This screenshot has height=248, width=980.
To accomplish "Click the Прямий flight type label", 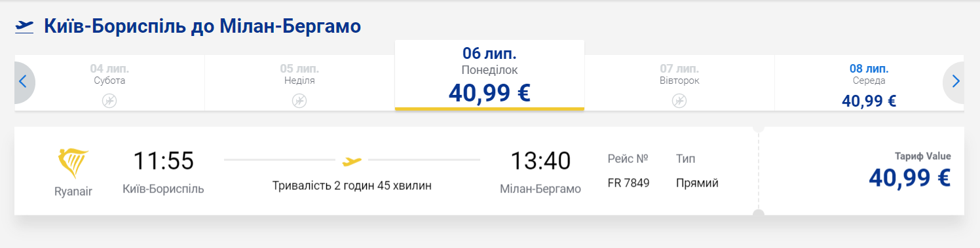I will pos(697,183).
